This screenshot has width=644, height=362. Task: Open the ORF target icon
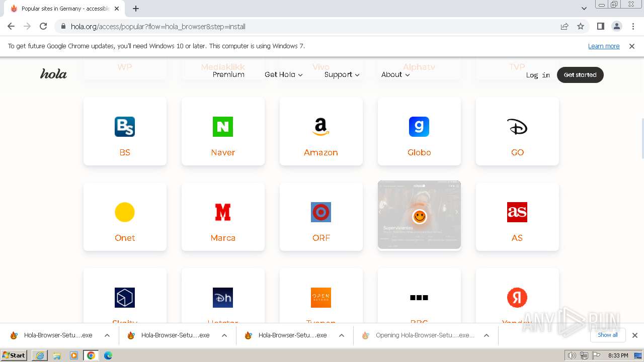coord(321,212)
